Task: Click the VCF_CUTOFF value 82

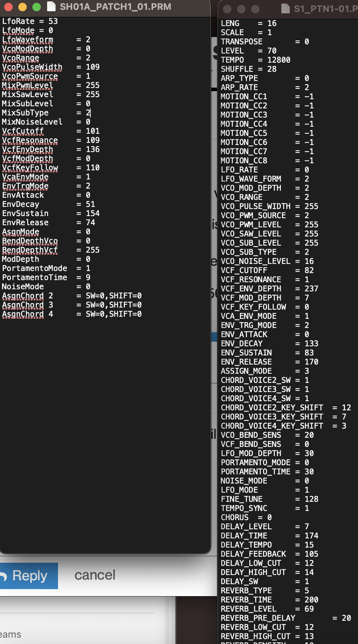Action: (x=309, y=270)
